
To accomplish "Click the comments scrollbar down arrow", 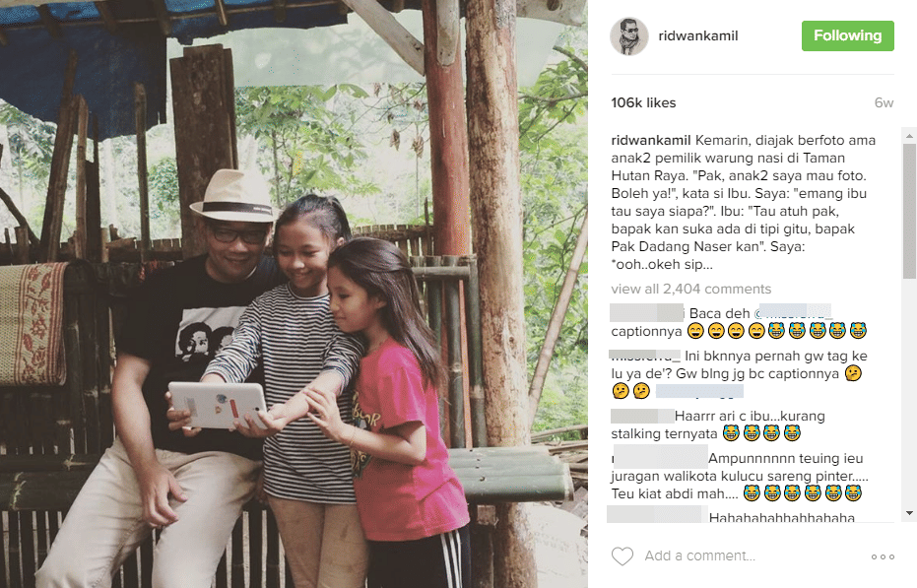I will [x=909, y=513].
